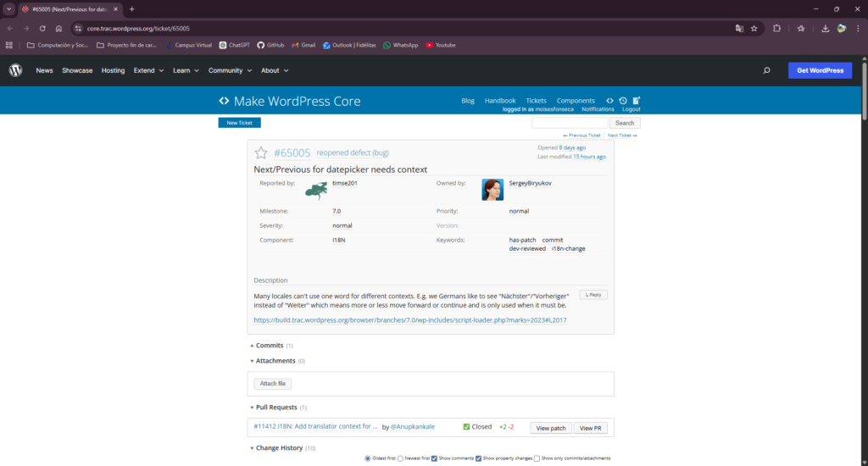Expand the Commits section
This screenshot has height=466, width=868.
click(x=270, y=346)
